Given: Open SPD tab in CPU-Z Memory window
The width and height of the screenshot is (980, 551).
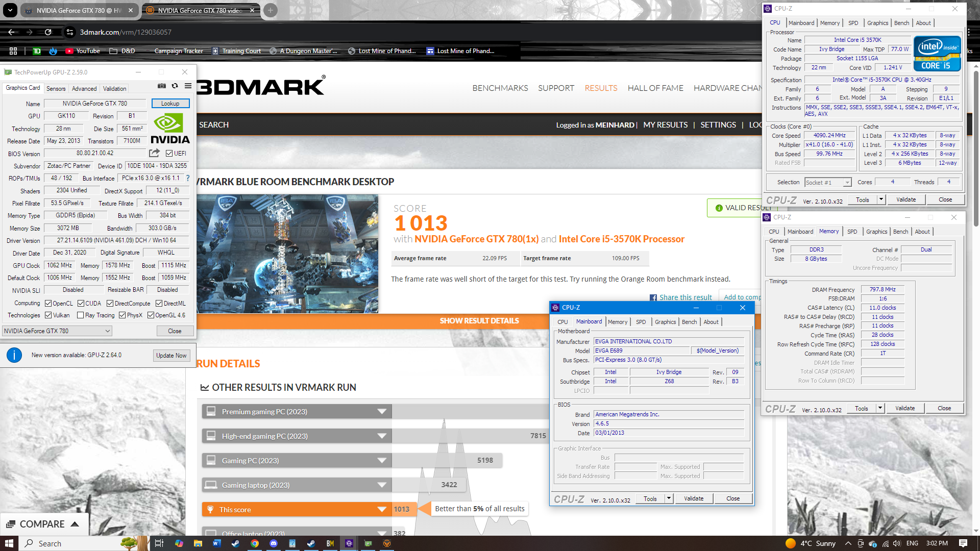Looking at the screenshot, I should point(852,232).
